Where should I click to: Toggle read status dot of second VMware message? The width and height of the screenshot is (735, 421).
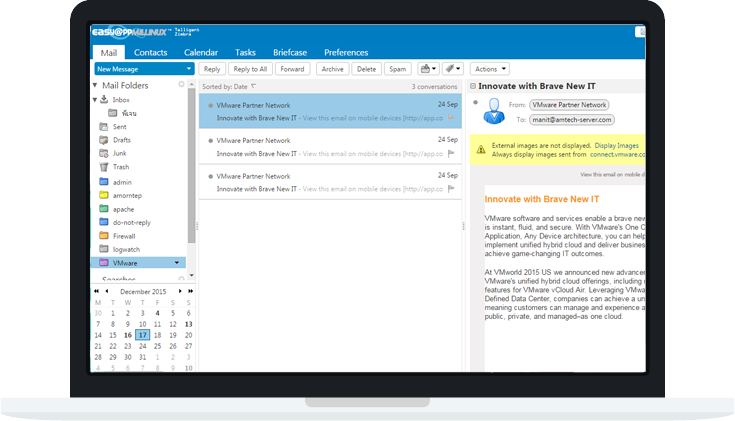tap(210, 141)
